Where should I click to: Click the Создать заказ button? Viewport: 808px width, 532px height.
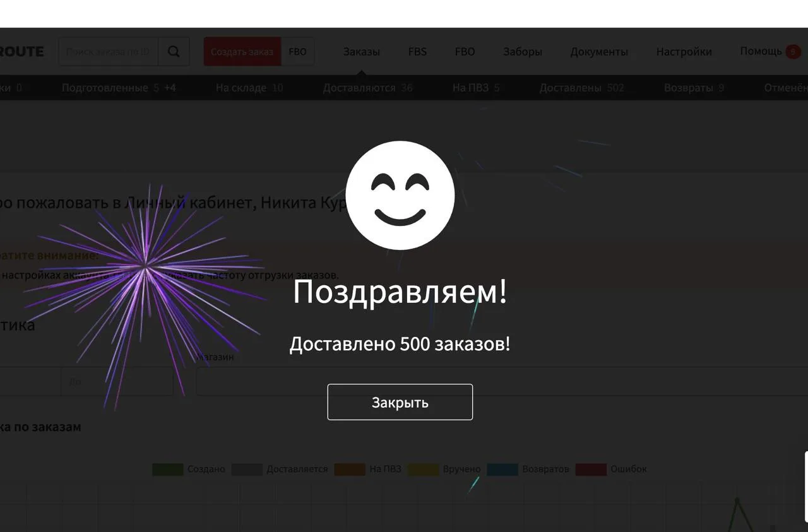click(x=242, y=52)
